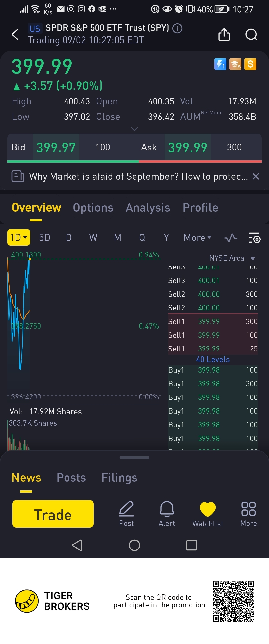Open the More grid icon
The image size is (269, 644).
pos(249,514)
